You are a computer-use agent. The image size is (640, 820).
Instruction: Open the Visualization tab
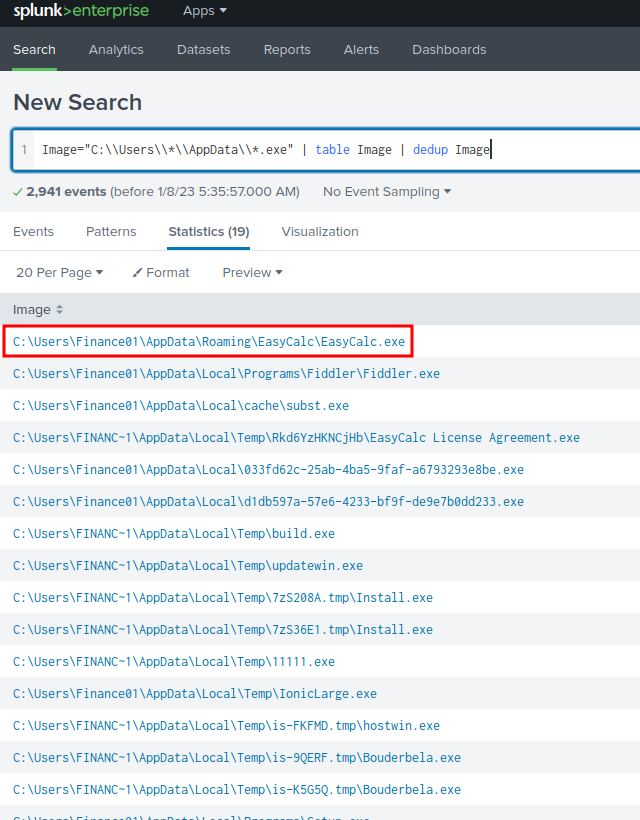click(320, 232)
